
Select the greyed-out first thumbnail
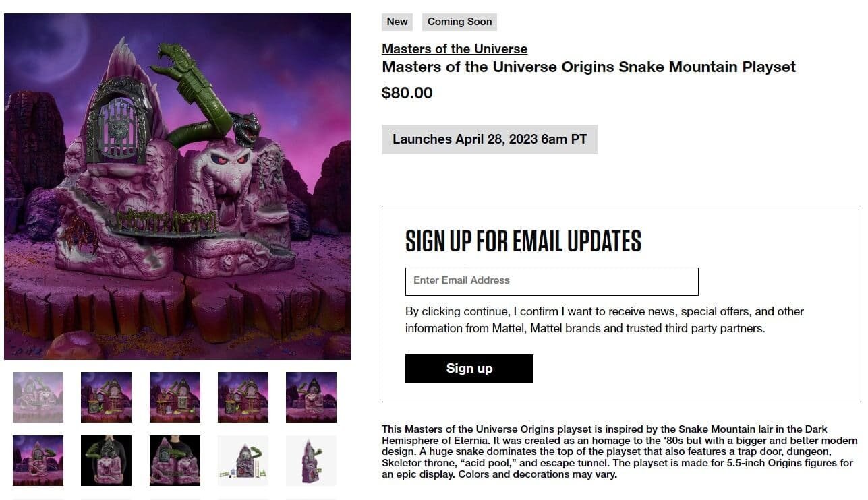click(37, 397)
